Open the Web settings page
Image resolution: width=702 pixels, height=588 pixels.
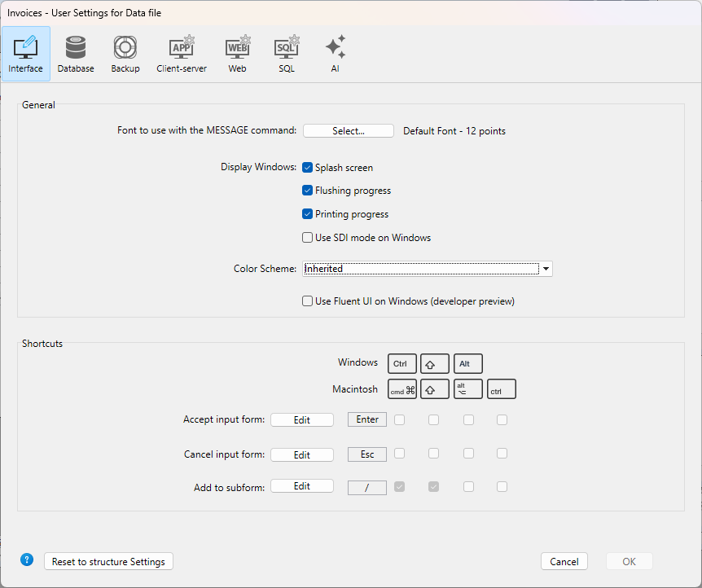[x=237, y=54]
